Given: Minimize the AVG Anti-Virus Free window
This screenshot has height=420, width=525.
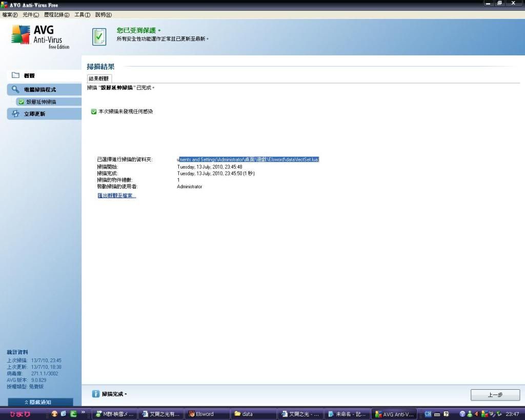Looking at the screenshot, I should click(x=489, y=4).
